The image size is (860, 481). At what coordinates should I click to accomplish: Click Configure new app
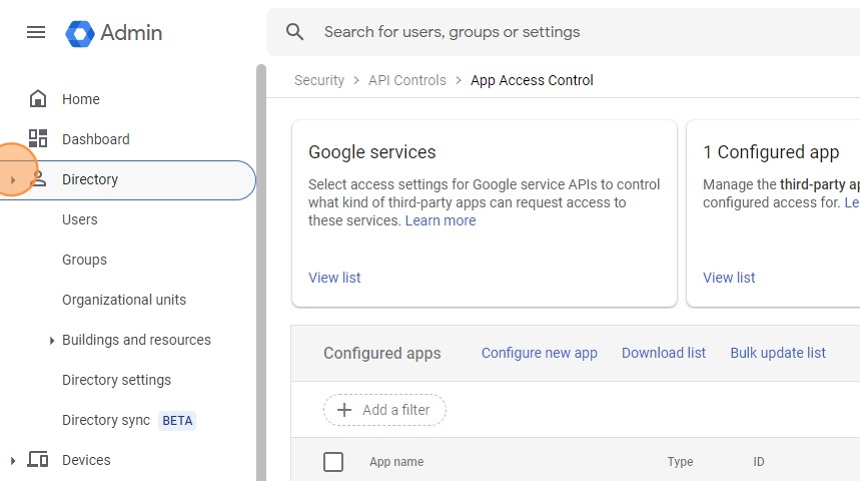(539, 353)
